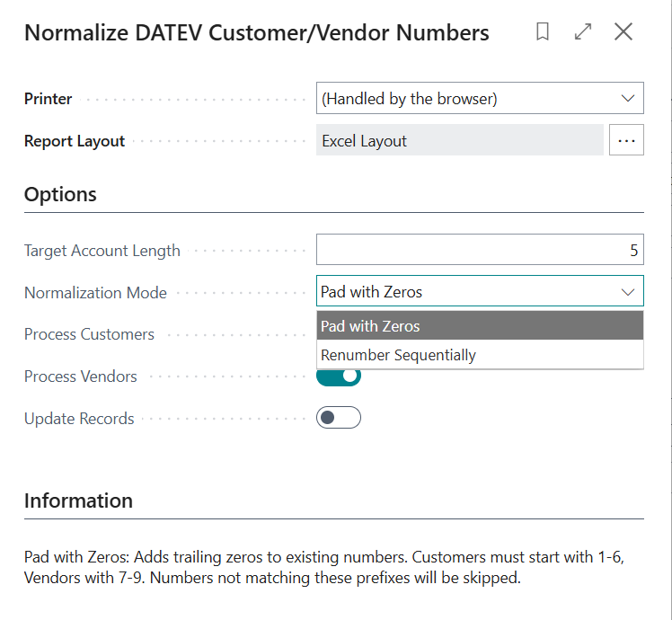Image resolution: width=672 pixels, height=620 pixels.
Task: Click the dialog title text
Action: coord(257,33)
